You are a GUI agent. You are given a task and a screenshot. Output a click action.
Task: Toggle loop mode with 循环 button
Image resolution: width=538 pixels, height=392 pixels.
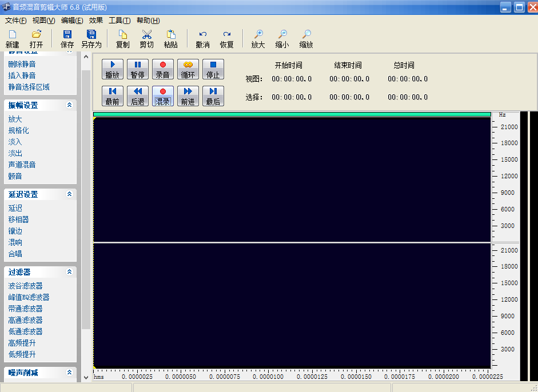[188, 69]
